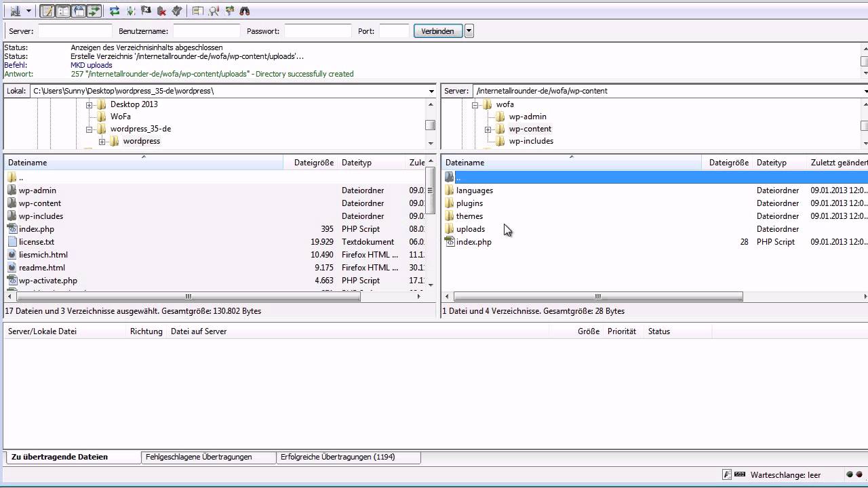868x488 pixels.
Task: Open the remote file search binoculars icon
Action: [245, 11]
